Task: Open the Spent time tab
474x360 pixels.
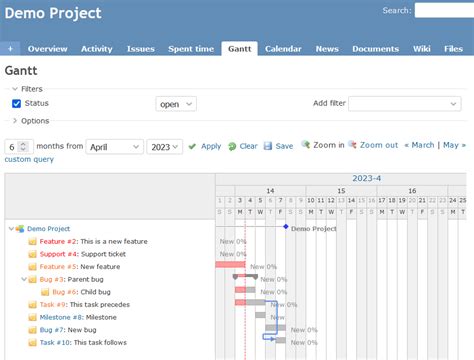Action: pos(191,49)
